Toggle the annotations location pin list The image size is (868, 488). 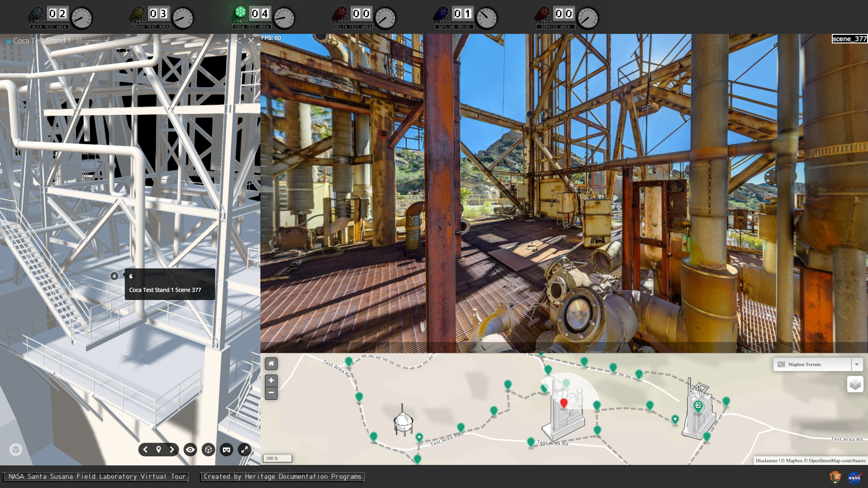[159, 450]
